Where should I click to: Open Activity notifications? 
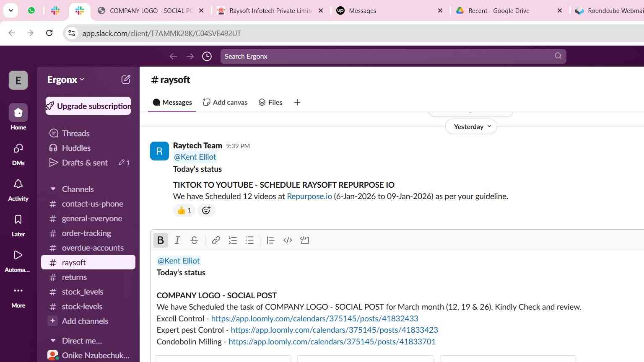pyautogui.click(x=18, y=189)
